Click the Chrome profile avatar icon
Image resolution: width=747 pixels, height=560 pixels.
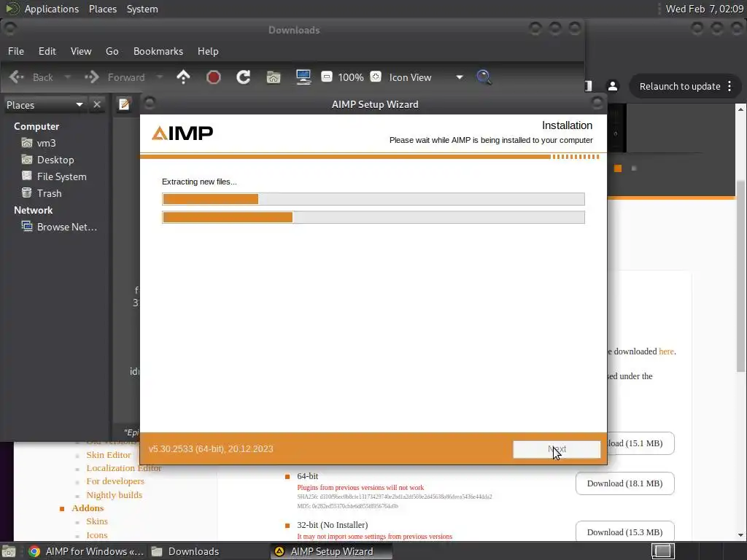click(x=613, y=86)
